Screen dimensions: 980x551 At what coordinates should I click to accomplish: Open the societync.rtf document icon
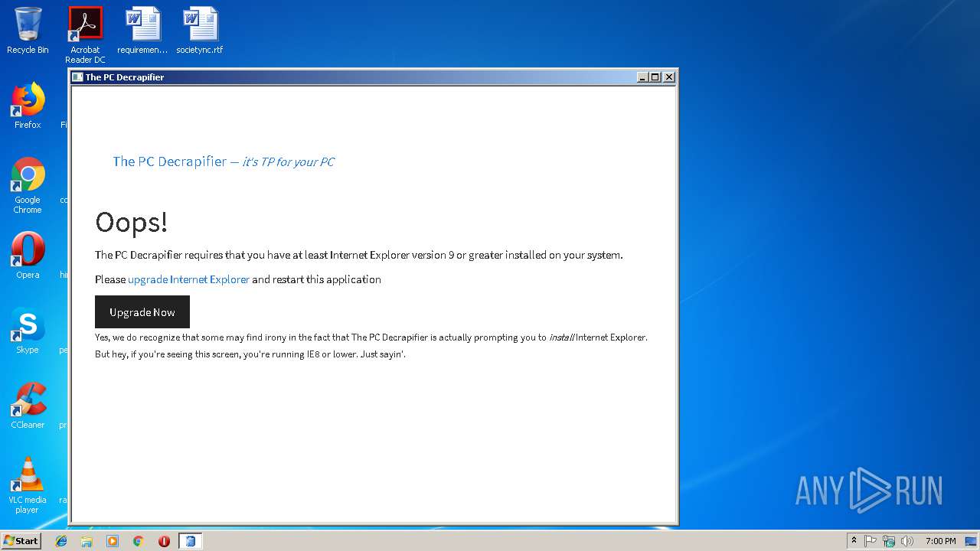point(200,31)
